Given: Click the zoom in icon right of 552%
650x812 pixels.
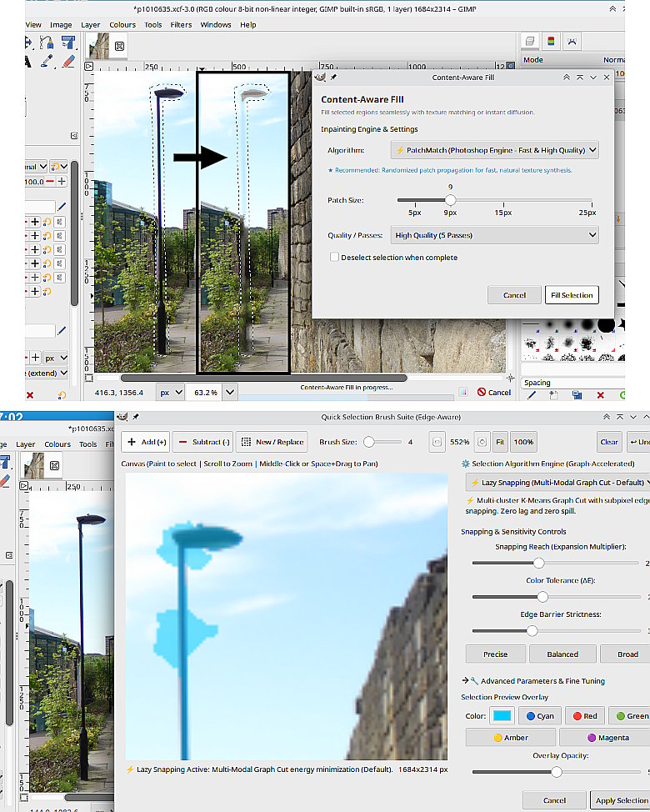Looking at the screenshot, I should point(482,442).
